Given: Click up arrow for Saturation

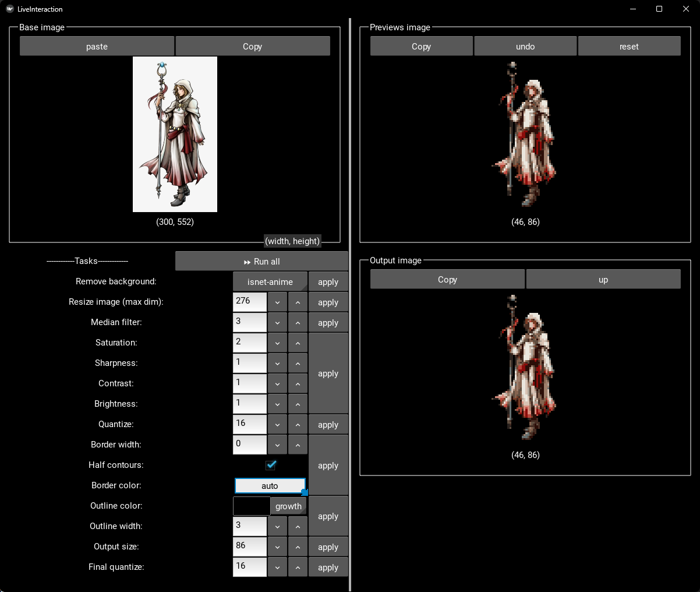Looking at the screenshot, I should pyautogui.click(x=298, y=343).
